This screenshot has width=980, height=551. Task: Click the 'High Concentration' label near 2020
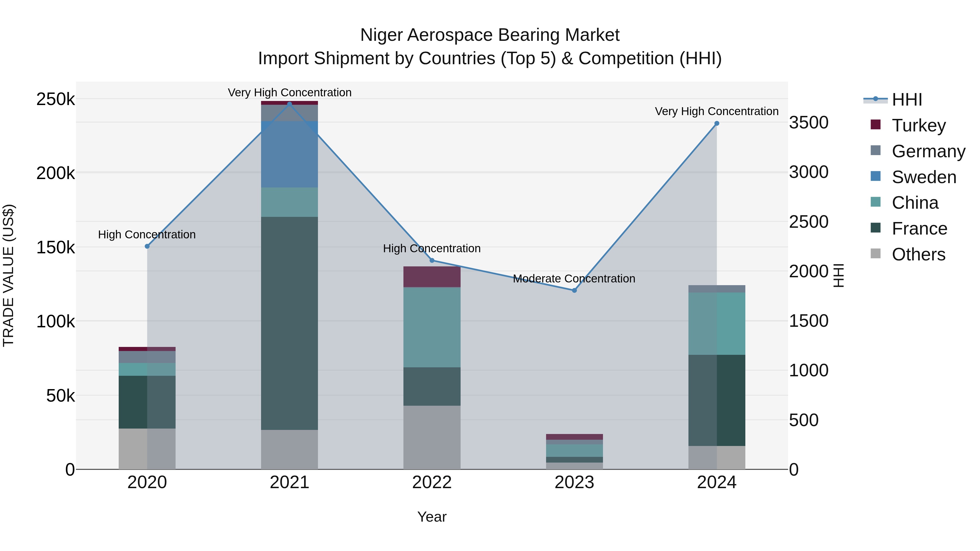coord(147,235)
